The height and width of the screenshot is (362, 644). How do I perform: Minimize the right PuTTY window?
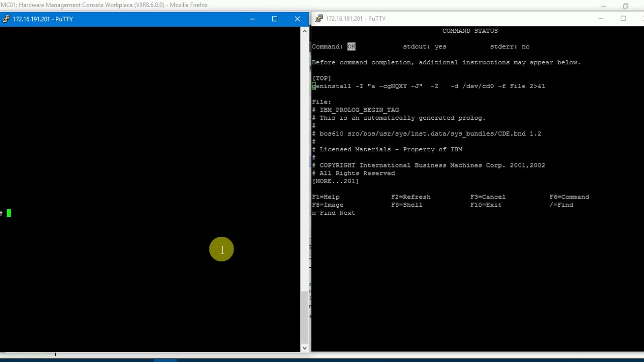tap(601, 19)
